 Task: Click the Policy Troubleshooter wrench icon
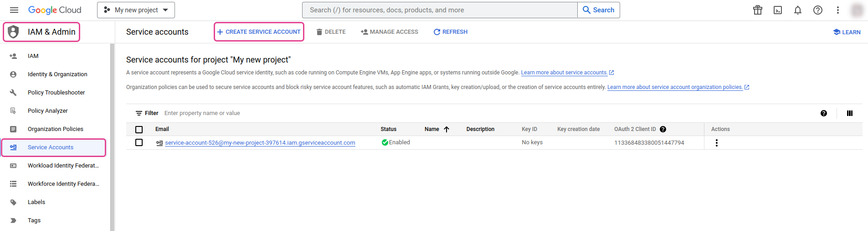point(13,93)
